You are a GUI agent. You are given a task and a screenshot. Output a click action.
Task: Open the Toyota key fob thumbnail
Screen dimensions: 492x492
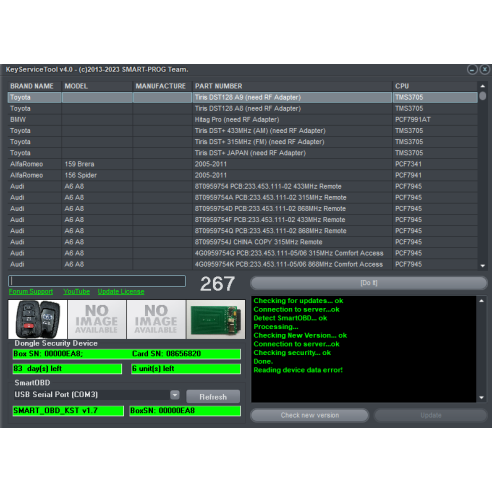click(x=38, y=319)
